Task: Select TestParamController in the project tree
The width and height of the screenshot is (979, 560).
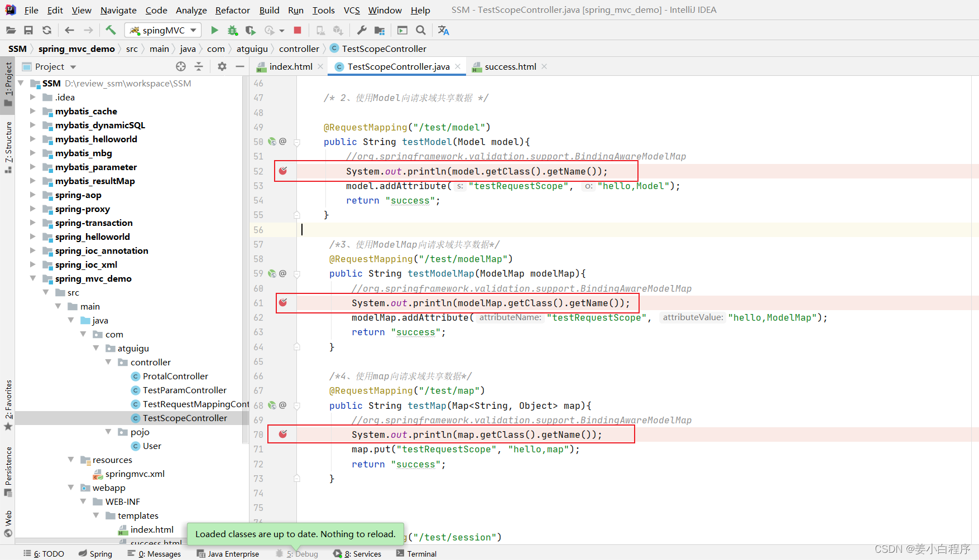Action: tap(185, 390)
